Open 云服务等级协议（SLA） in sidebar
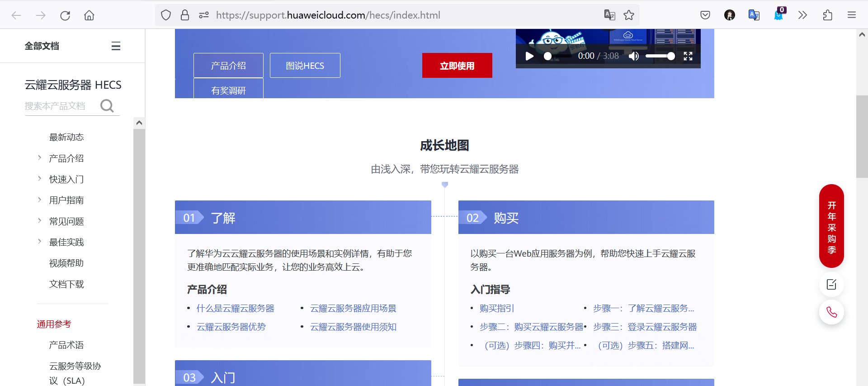 75,373
